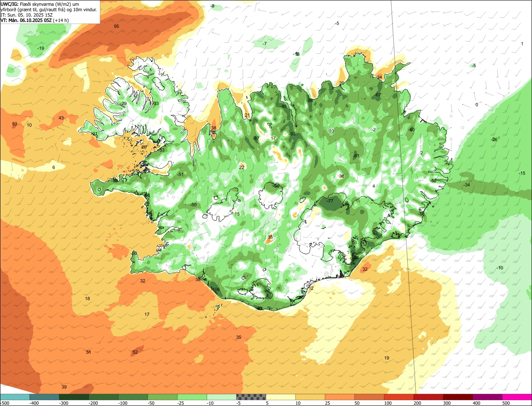532x406 pixels.
Task: Click the map value '33' in the Westfjords
Action: (x=156, y=104)
